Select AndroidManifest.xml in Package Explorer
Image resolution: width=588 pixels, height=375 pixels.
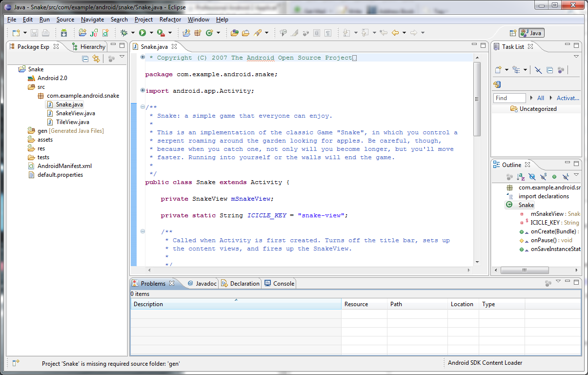pos(60,166)
